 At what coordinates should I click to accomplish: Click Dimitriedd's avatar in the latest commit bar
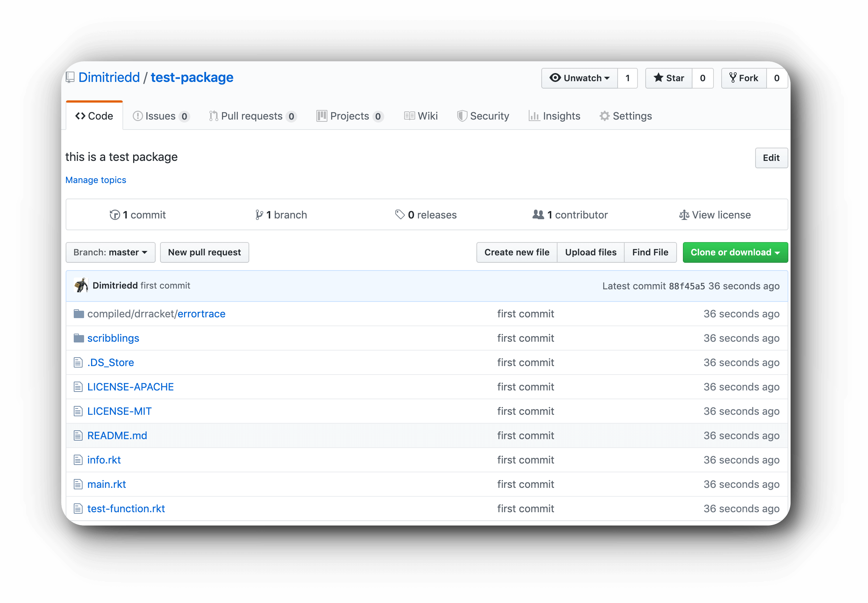pos(81,285)
